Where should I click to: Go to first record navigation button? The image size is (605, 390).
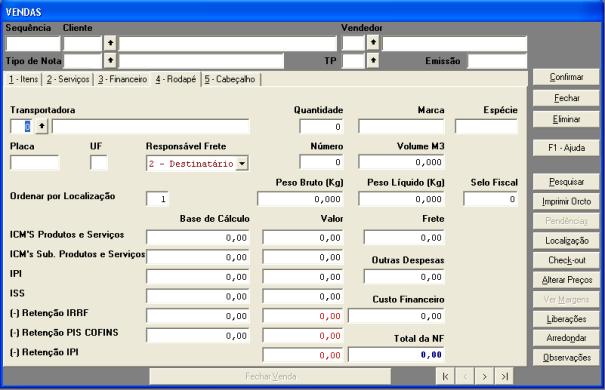click(x=445, y=376)
